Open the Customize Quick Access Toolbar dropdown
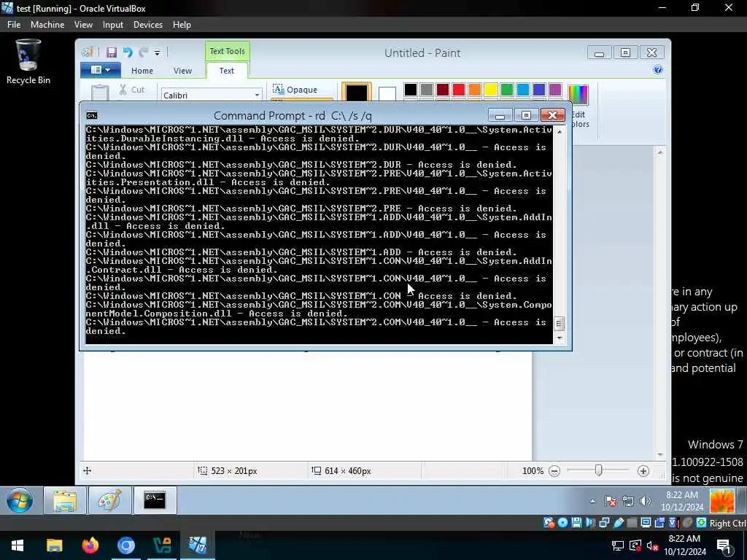Viewport: 747px width, 560px height. point(158,52)
